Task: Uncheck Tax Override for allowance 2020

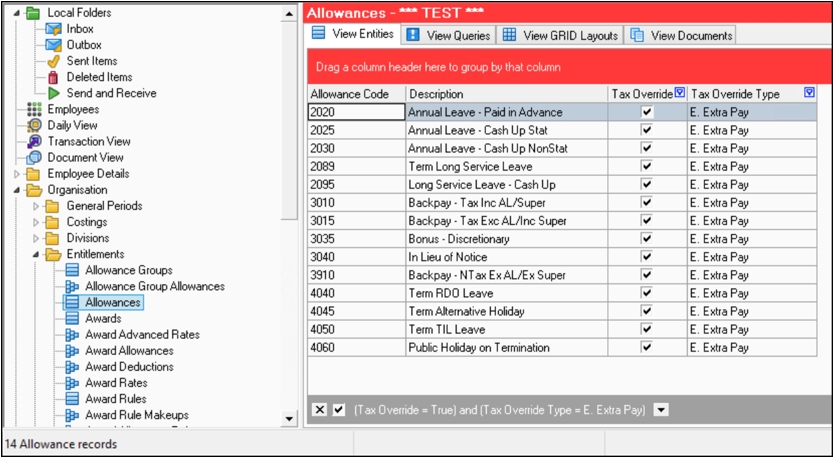Action: pyautogui.click(x=647, y=112)
